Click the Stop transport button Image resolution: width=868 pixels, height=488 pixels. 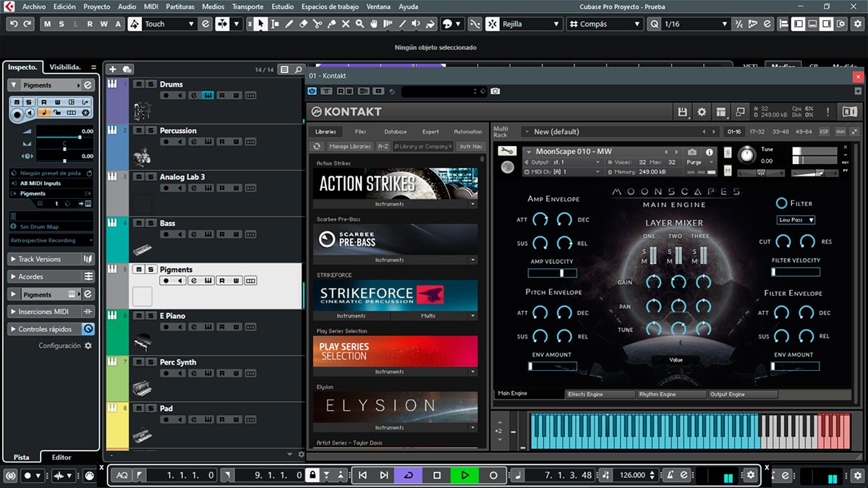(437, 475)
